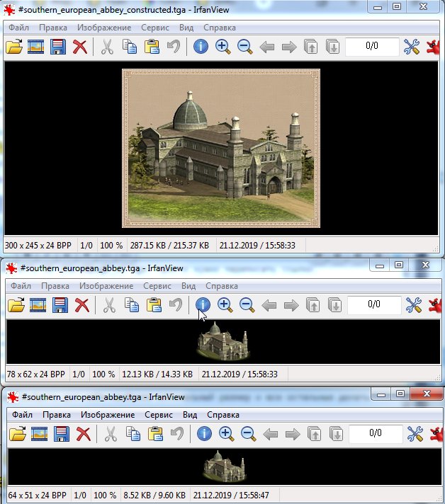Paste icon in the 64 x 51 window
The image size is (445, 504).
[155, 434]
